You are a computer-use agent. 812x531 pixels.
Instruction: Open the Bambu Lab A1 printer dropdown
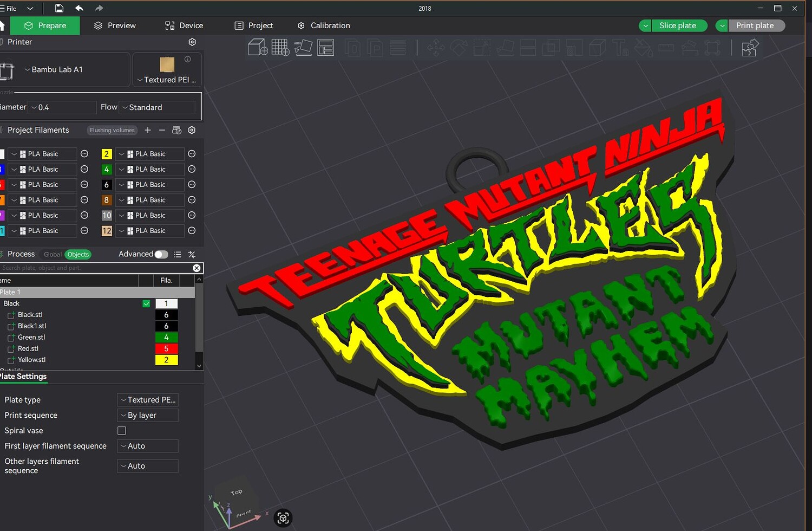tap(65, 69)
